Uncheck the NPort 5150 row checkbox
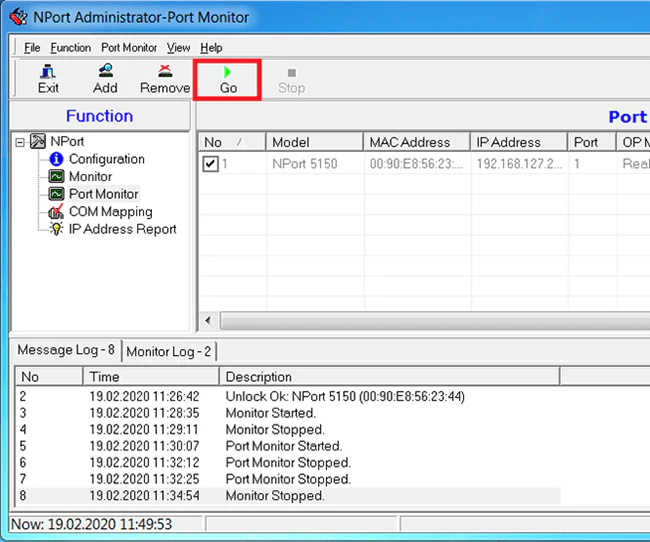Viewport: 650px width, 542px height. tap(210, 164)
